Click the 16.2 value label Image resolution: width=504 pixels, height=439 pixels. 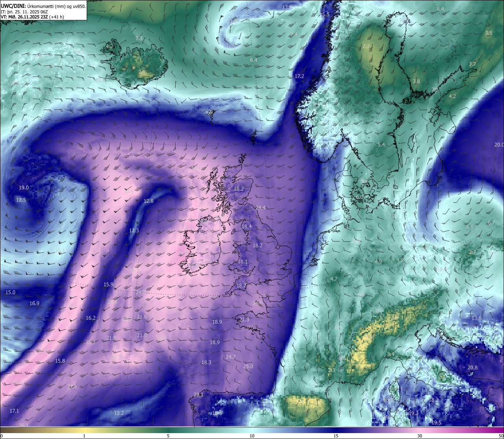click(x=91, y=318)
